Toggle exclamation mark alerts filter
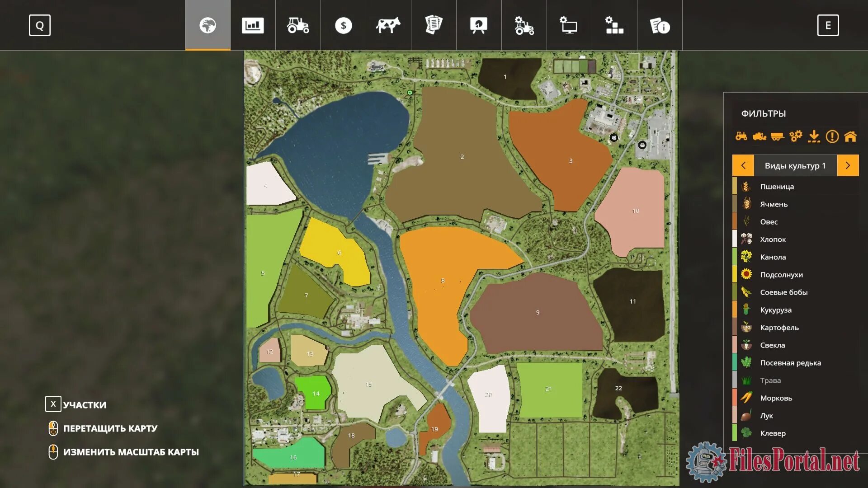This screenshot has height=488, width=868. 832,136
